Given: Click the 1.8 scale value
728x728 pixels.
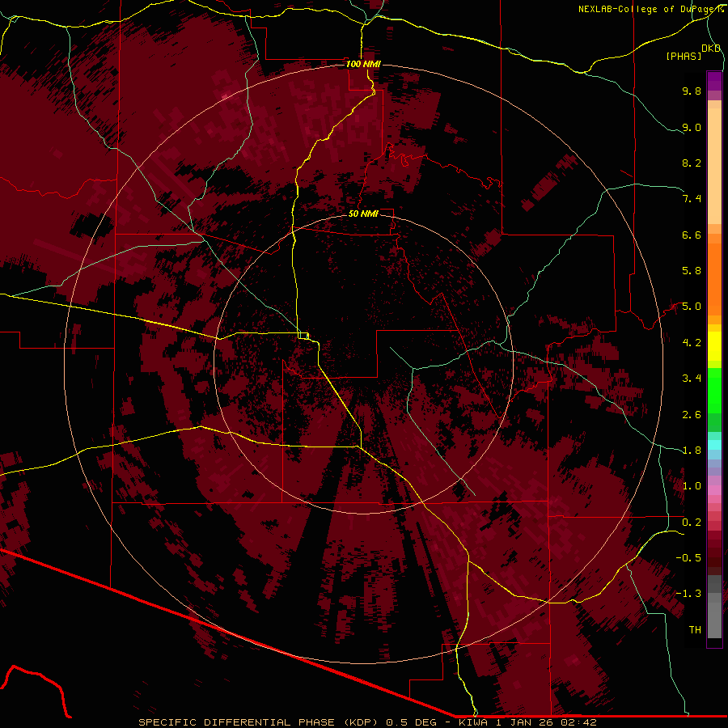Looking at the screenshot, I should (692, 451).
